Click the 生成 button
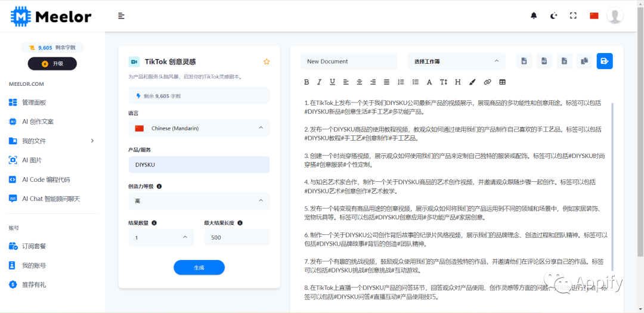The image size is (644, 313). point(199,268)
